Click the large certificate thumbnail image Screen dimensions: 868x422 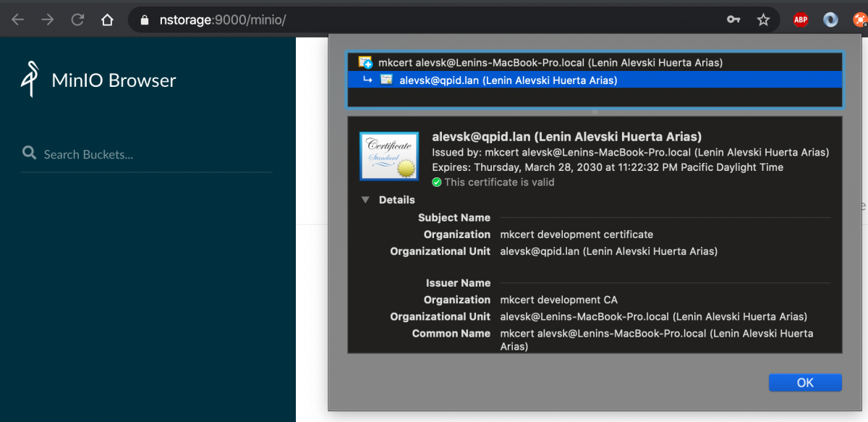(x=389, y=156)
